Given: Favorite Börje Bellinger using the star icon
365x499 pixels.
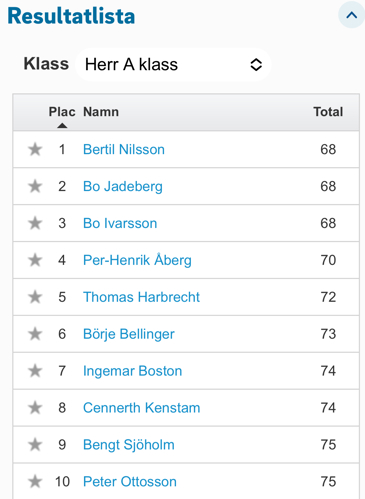Looking at the screenshot, I should click(x=35, y=334).
